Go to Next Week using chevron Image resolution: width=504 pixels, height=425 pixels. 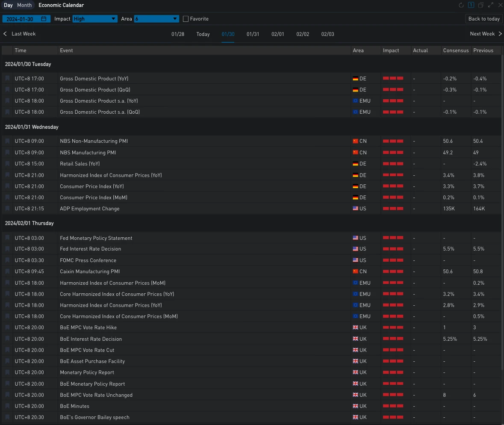click(x=500, y=34)
